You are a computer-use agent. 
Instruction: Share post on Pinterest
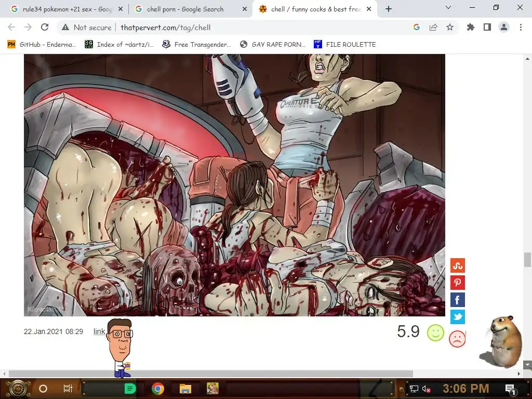coord(457,283)
